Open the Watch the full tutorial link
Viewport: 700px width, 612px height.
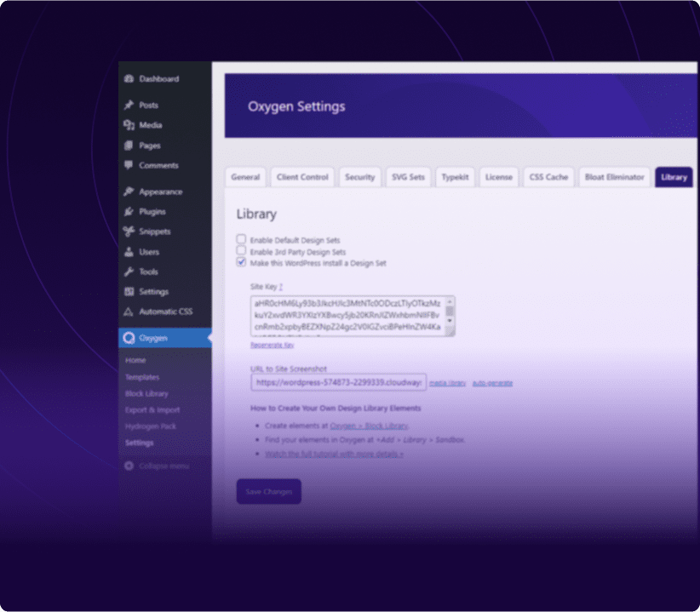[x=334, y=454]
